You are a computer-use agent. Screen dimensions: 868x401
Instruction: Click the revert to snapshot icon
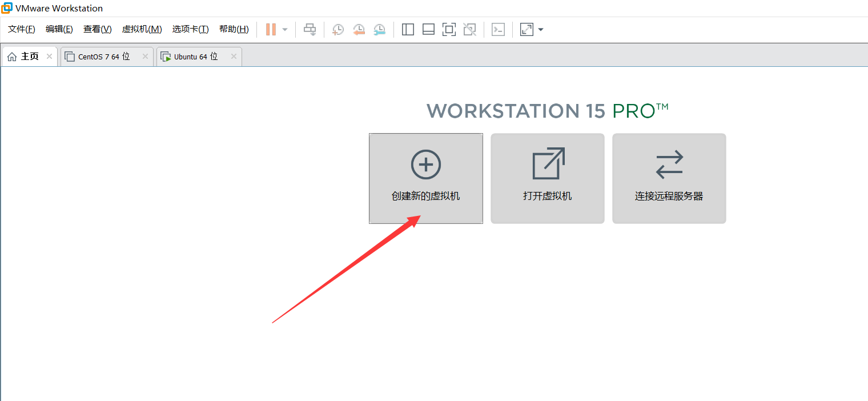(359, 29)
